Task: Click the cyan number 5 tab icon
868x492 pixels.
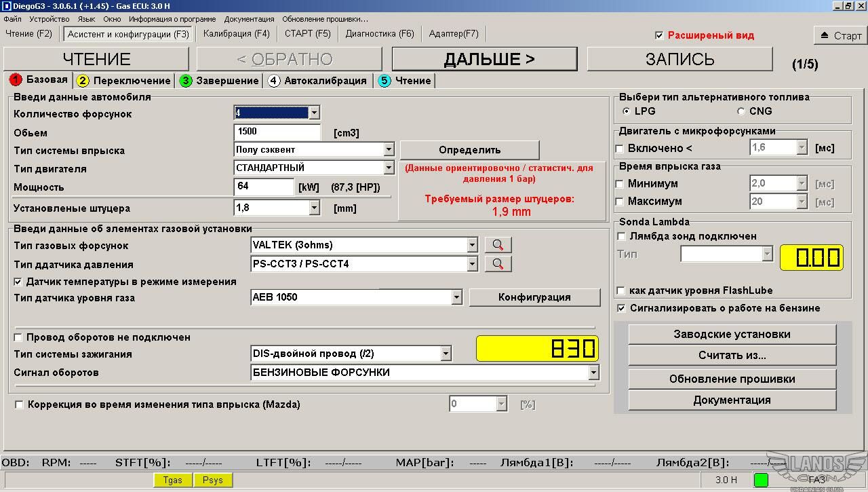Action: [x=384, y=81]
